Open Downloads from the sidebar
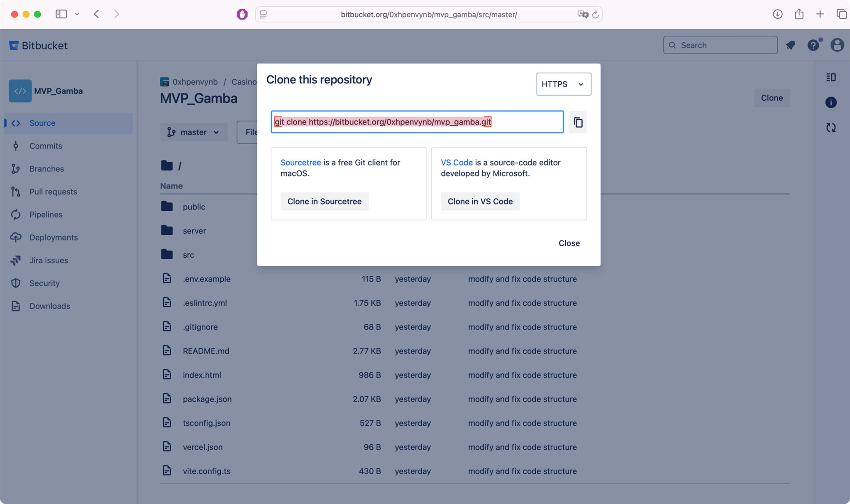This screenshot has height=504, width=850. point(49,306)
